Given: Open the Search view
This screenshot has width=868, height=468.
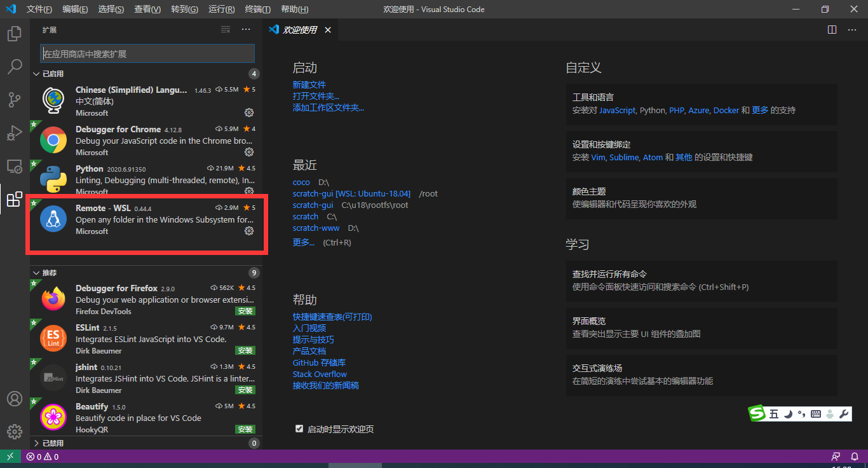Looking at the screenshot, I should coord(14,66).
